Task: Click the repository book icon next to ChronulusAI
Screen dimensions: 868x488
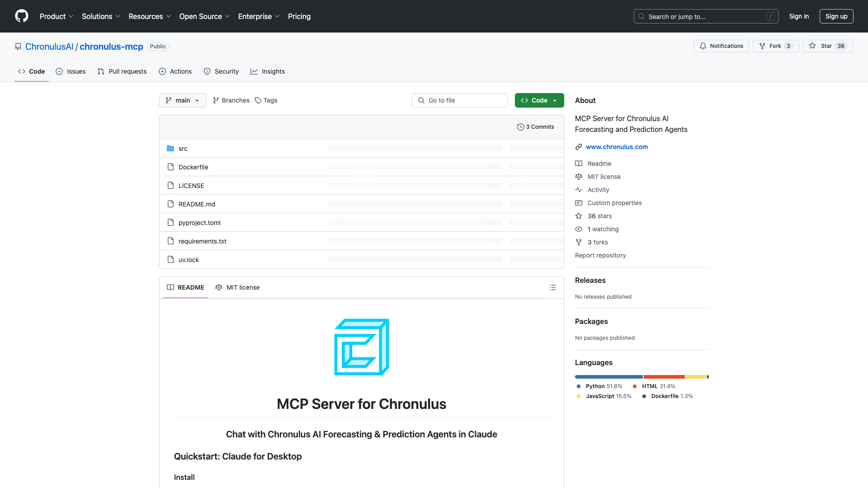Action: [x=18, y=46]
